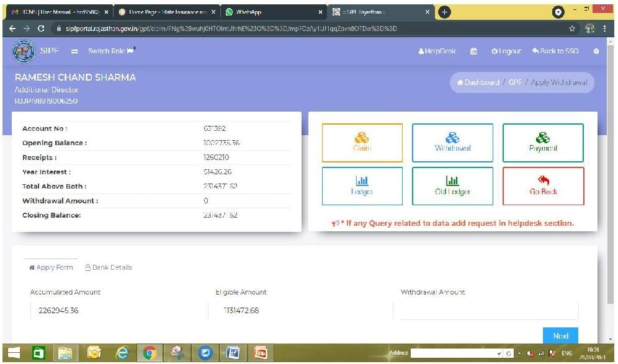Reload the page
Screen dimensions: 618x364
[40, 29]
